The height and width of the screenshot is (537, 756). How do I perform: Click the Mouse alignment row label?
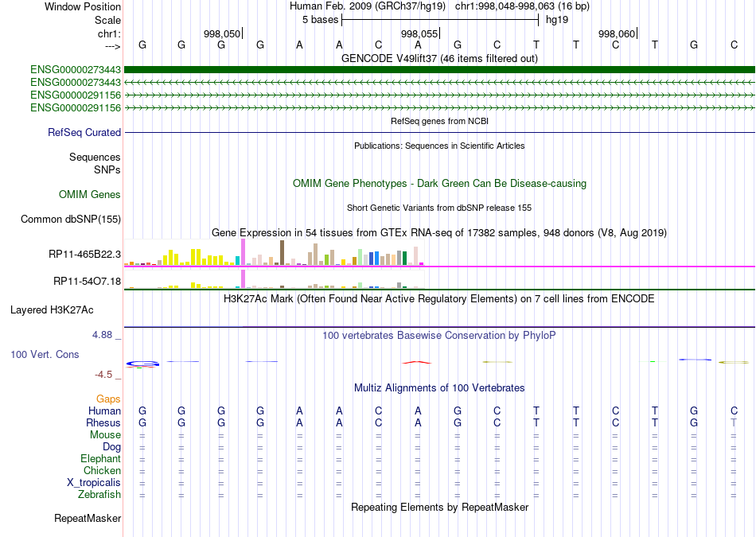(x=105, y=435)
